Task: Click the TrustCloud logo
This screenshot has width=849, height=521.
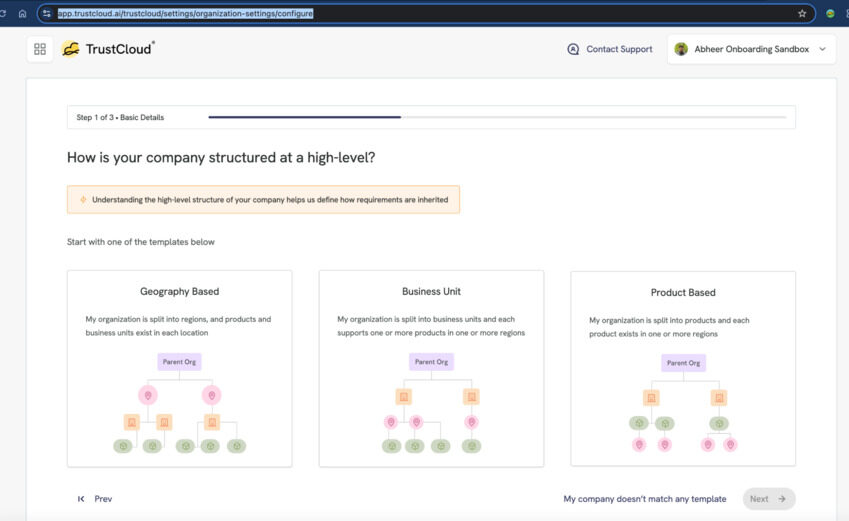Action: (x=108, y=49)
